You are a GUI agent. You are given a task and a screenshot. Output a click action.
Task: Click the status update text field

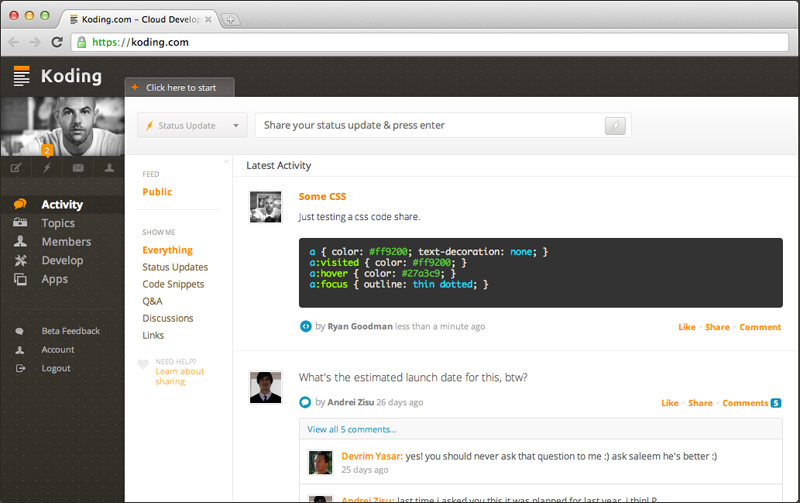[x=430, y=126]
